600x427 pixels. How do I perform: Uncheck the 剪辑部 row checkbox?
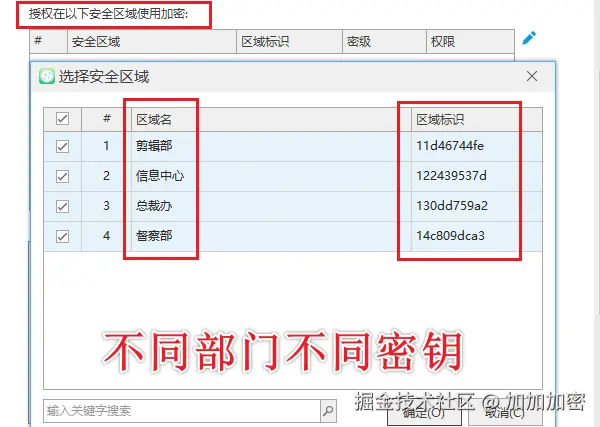[62, 146]
